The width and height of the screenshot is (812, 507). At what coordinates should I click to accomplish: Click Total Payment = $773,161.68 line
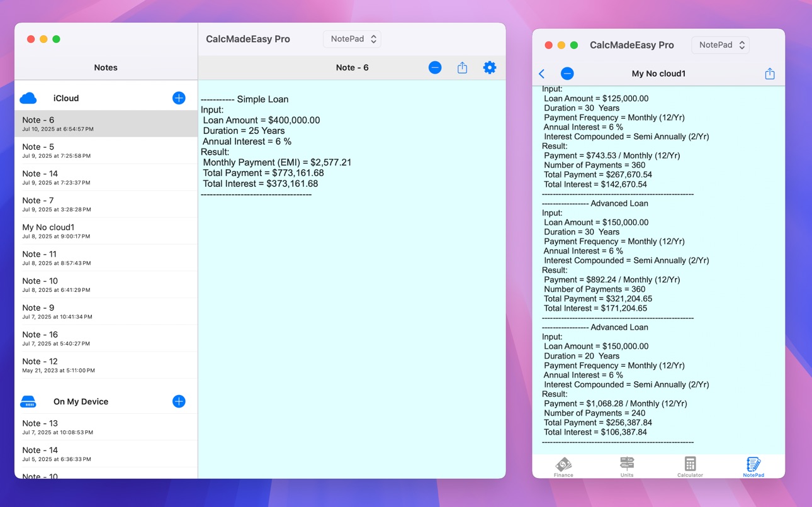coord(263,173)
